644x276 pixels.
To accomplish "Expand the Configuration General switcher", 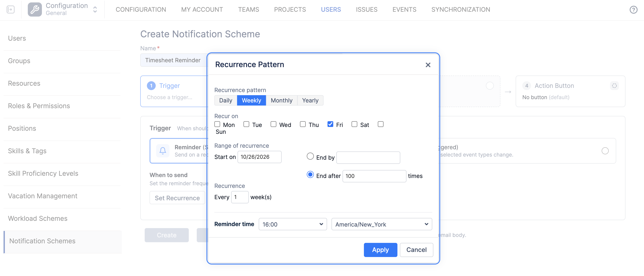I will click(x=95, y=9).
